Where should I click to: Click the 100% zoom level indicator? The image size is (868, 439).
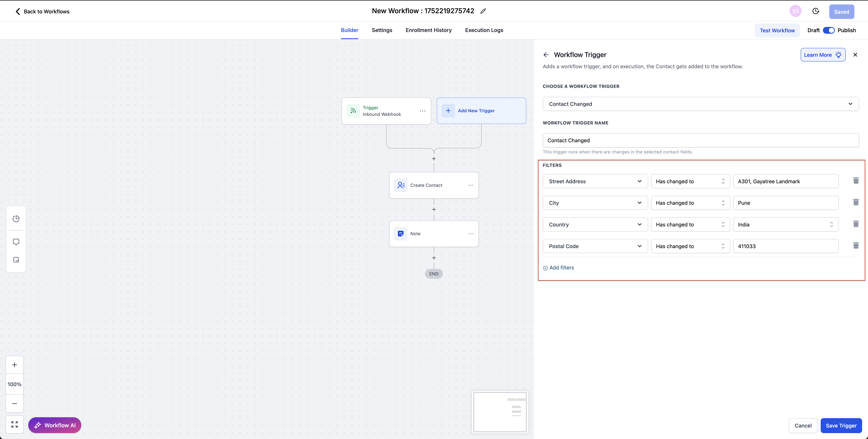point(14,384)
